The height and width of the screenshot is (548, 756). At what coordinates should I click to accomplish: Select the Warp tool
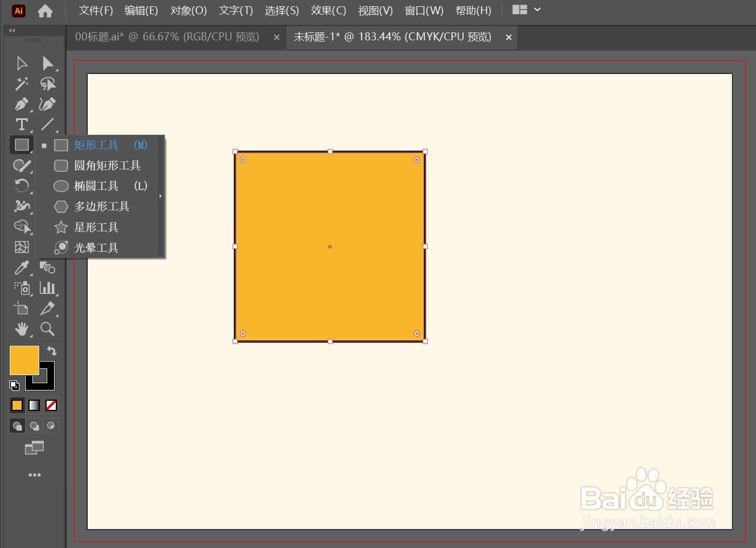pyautogui.click(x=22, y=206)
